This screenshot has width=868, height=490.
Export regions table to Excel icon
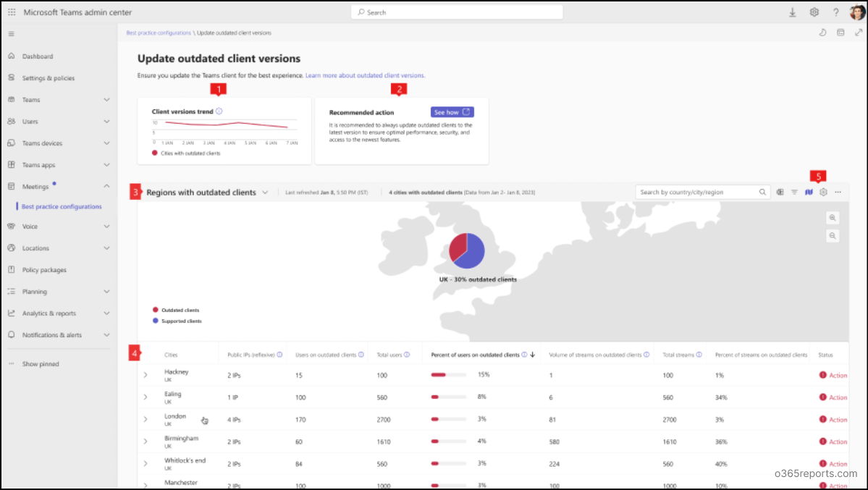click(x=780, y=192)
